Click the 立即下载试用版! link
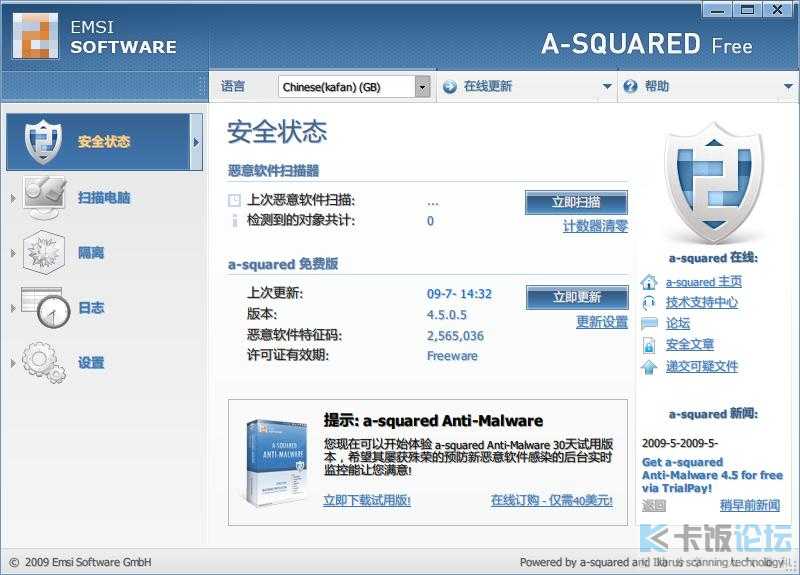Image resolution: width=800 pixels, height=575 pixels. click(367, 501)
